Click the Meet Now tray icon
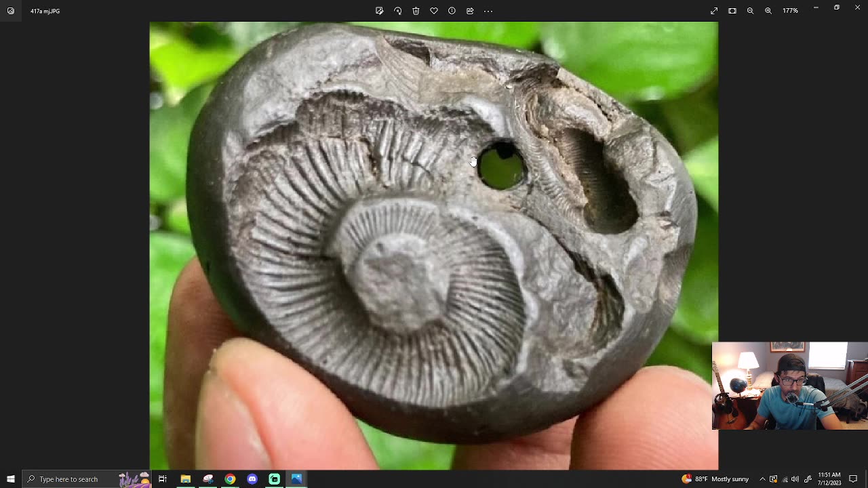The width and height of the screenshot is (868, 488). point(773,479)
